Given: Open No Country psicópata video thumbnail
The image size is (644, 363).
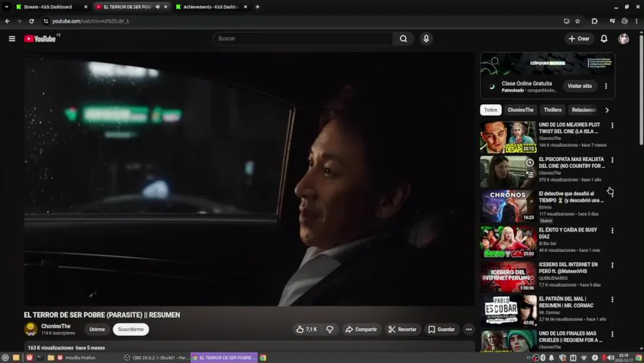Looking at the screenshot, I should click(x=508, y=172).
